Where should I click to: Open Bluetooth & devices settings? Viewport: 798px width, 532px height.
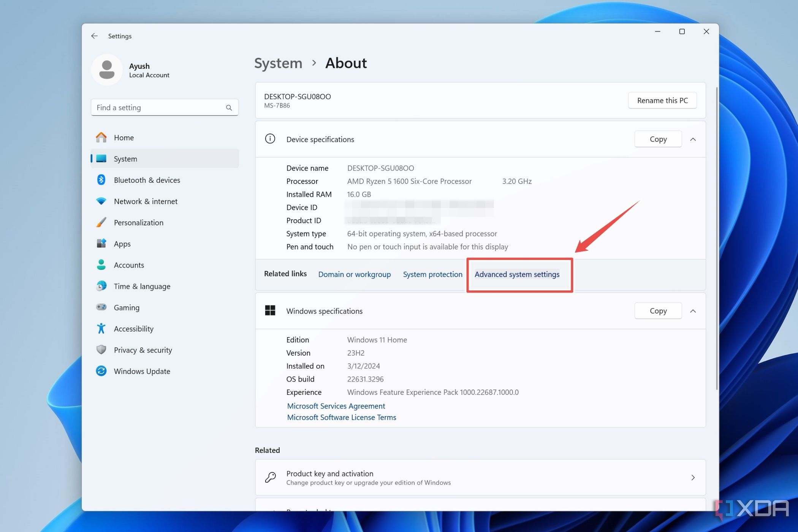point(147,180)
